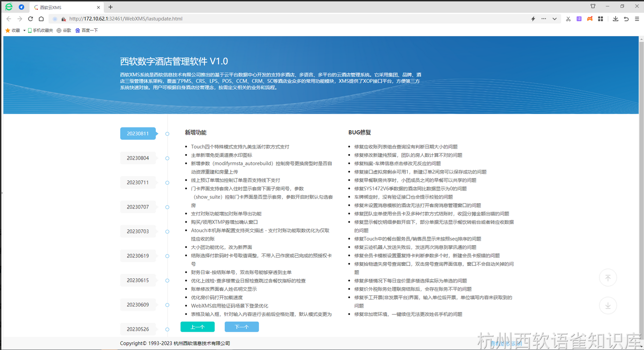The height and width of the screenshot is (350, 644).
Task: Open 手机收藏夹 bookmark
Action: click(40, 30)
